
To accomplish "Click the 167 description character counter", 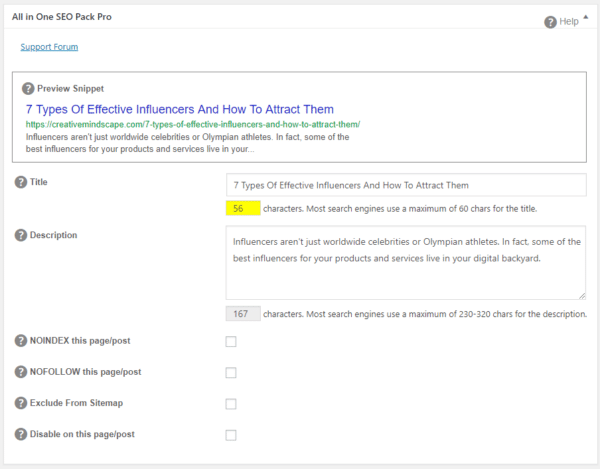I will [243, 314].
